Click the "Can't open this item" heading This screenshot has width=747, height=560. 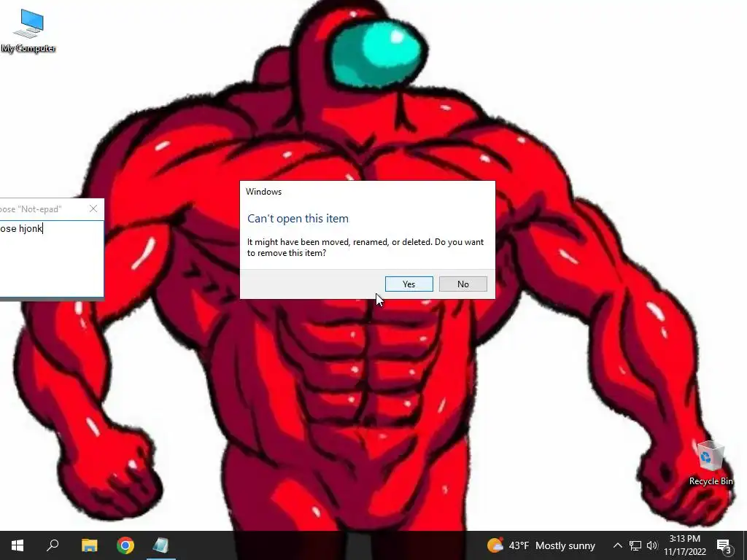[298, 219]
